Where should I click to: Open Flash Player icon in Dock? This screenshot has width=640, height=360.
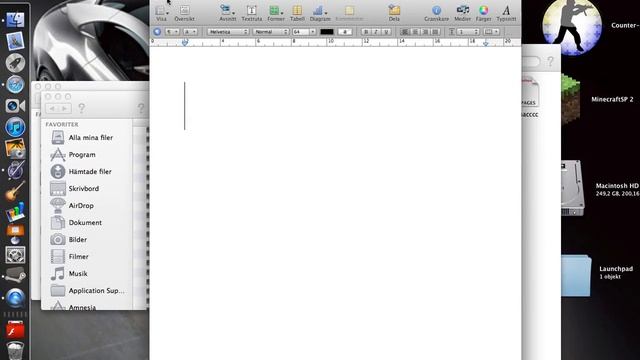[16, 330]
